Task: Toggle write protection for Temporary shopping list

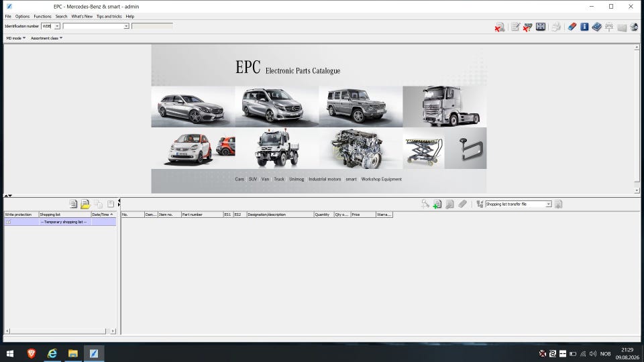Action: (x=8, y=222)
